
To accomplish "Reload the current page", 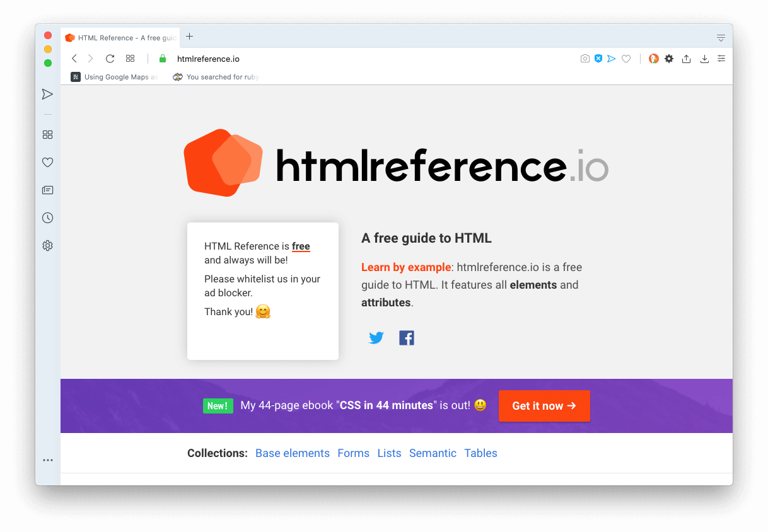I will click(x=110, y=58).
